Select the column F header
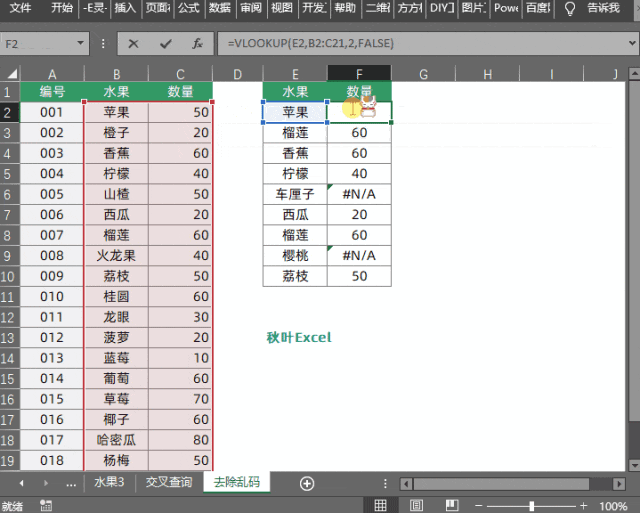640x513 pixels. (359, 75)
